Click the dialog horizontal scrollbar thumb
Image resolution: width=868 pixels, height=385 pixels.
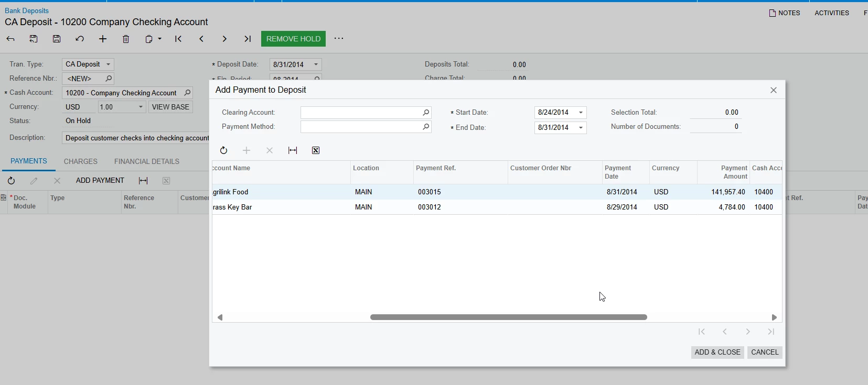click(x=509, y=317)
